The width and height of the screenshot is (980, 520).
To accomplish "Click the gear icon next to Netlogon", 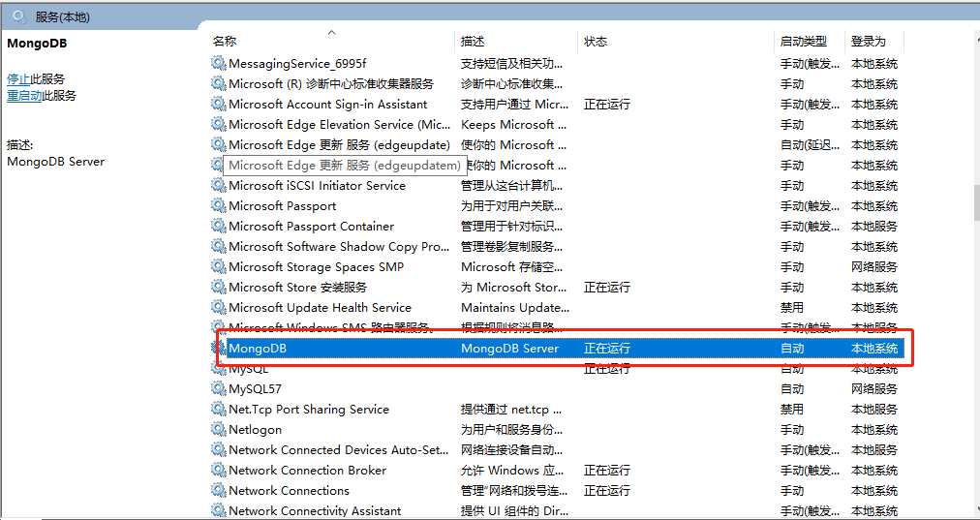I will point(218,429).
